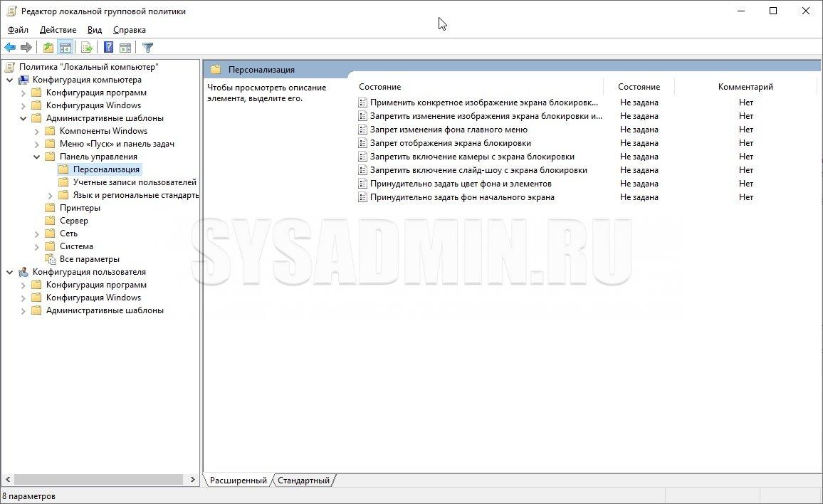The image size is (823, 504).
Task: Click the 'Конфигурация компьютера' computer icon
Action: click(23, 80)
